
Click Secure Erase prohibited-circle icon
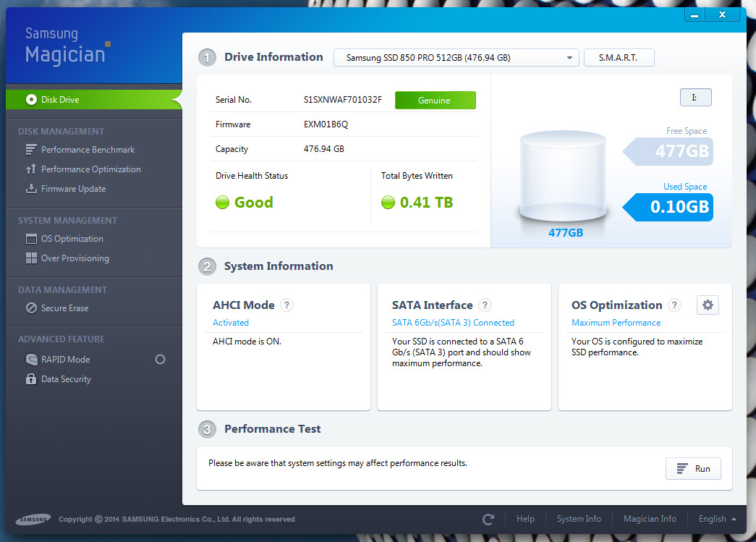click(x=31, y=308)
